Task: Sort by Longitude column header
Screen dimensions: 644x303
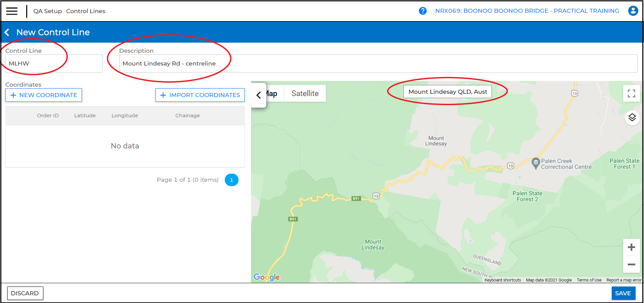Action: pyautogui.click(x=125, y=116)
